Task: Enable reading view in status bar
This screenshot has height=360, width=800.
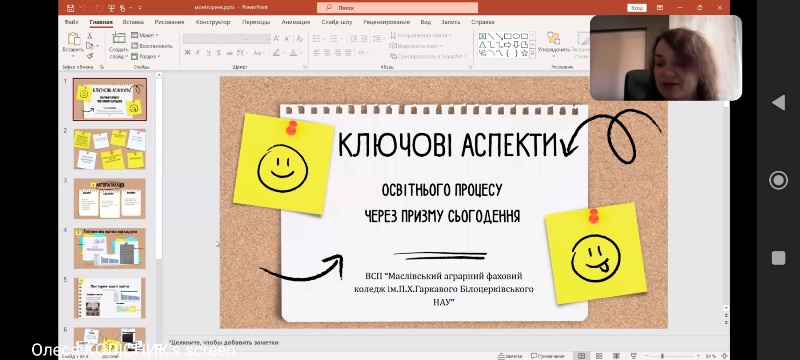Action: click(616, 356)
